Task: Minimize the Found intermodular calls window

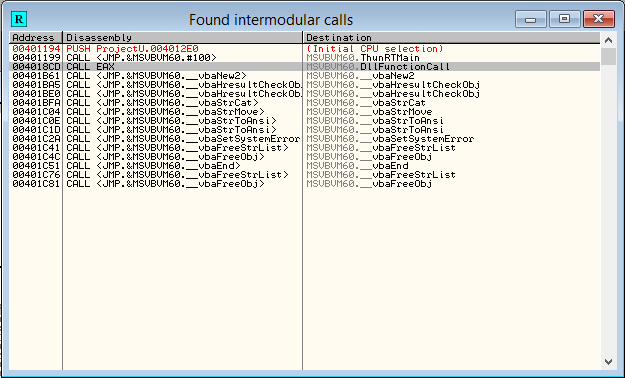Action: [x=531, y=19]
